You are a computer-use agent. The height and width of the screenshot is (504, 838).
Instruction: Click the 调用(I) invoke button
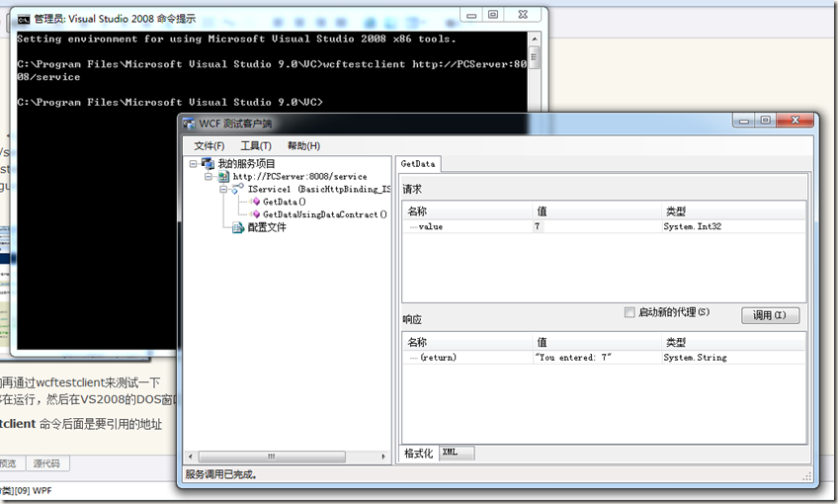(x=770, y=315)
